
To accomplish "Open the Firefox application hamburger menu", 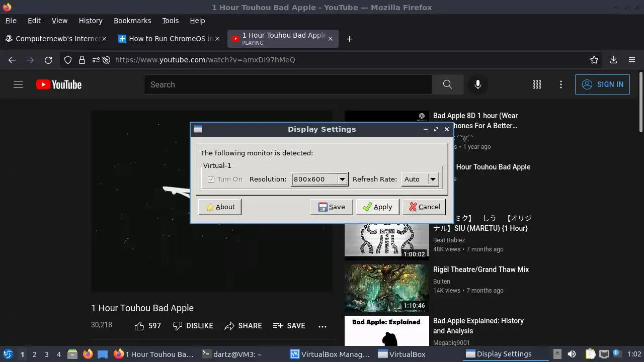I will [x=632, y=60].
